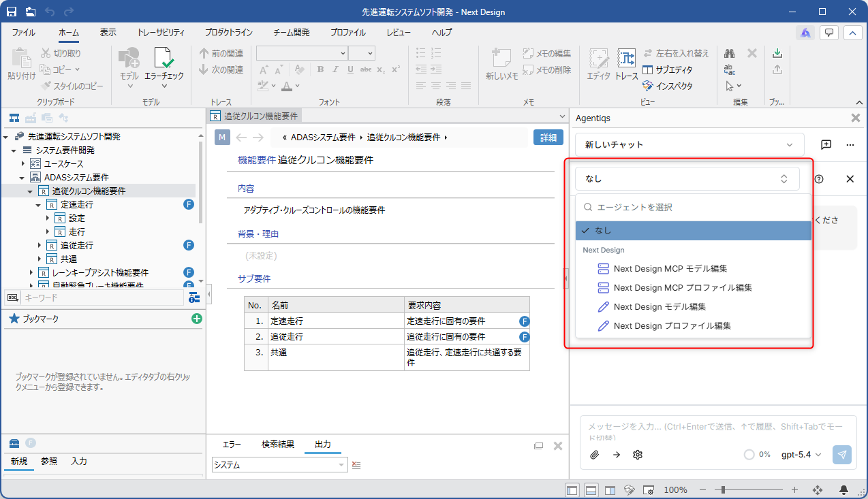Click the send message paper-plane button
Image resolution: width=868 pixels, height=499 pixels.
[842, 455]
